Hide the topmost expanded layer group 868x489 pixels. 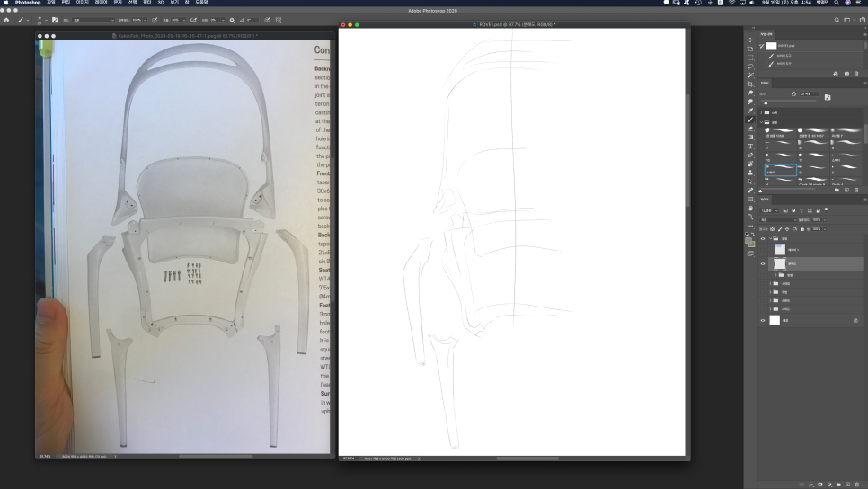tap(763, 239)
